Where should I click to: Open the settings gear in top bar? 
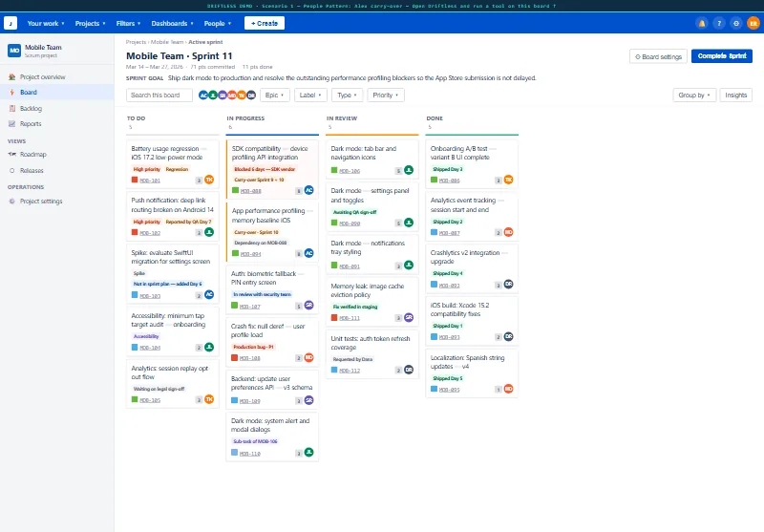pos(736,23)
